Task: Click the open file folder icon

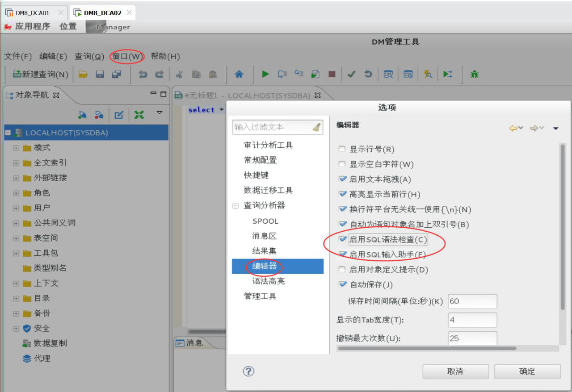Action: [83, 75]
